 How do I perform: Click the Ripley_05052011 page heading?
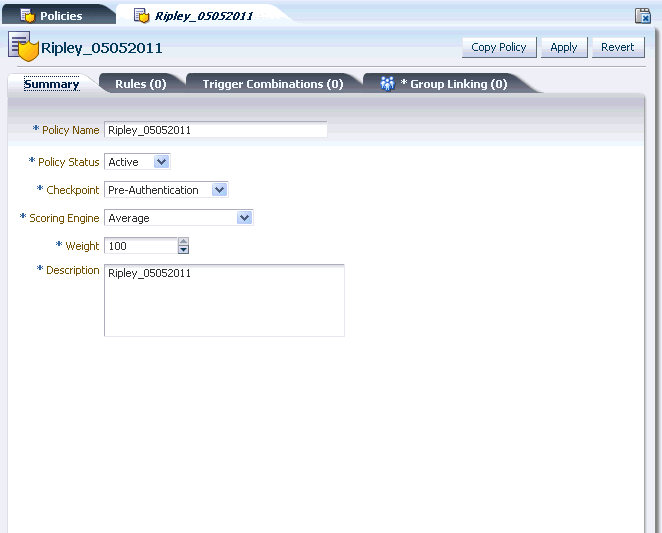101,48
